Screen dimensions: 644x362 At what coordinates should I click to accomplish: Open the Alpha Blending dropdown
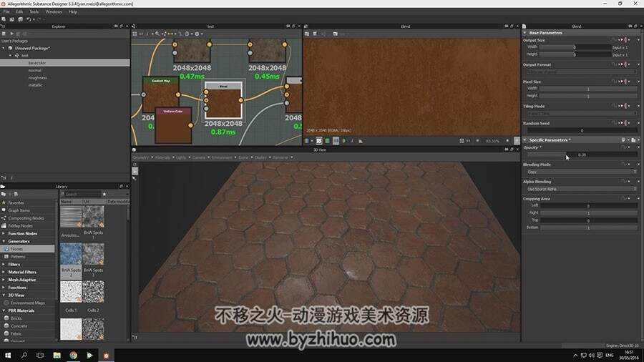tap(582, 189)
